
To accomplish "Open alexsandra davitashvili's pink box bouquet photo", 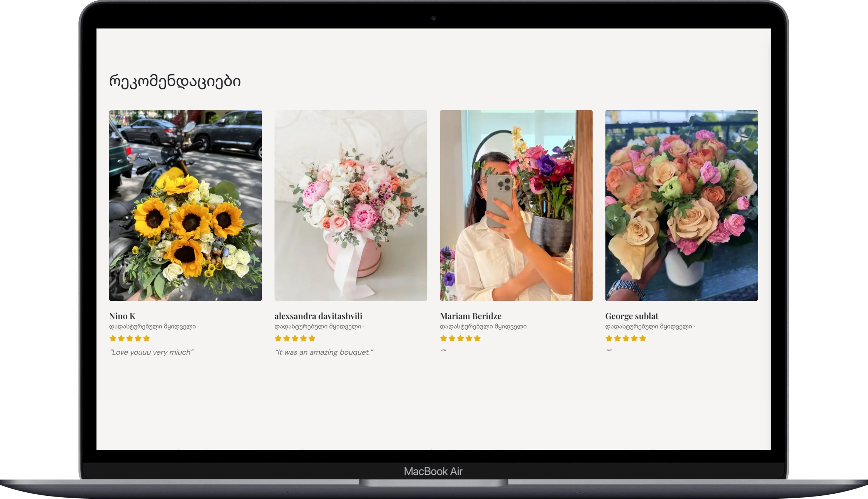I will 351,205.
